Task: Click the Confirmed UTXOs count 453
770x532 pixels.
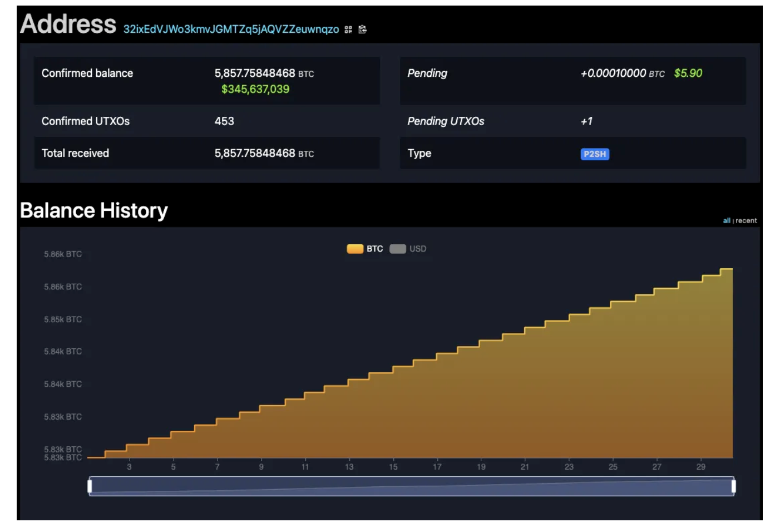Action: point(224,121)
